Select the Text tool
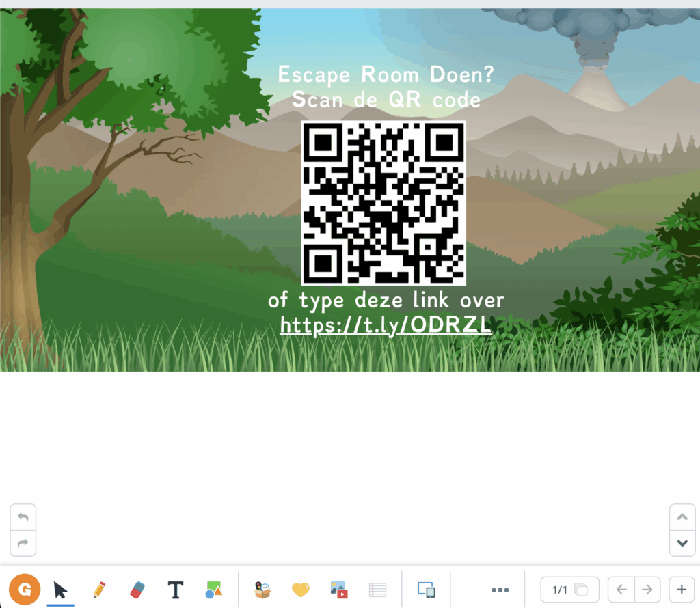 click(176, 590)
